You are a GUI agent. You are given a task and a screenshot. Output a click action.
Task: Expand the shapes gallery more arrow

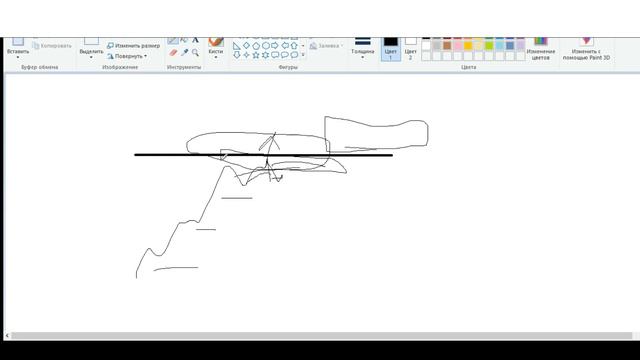tap(303, 55)
